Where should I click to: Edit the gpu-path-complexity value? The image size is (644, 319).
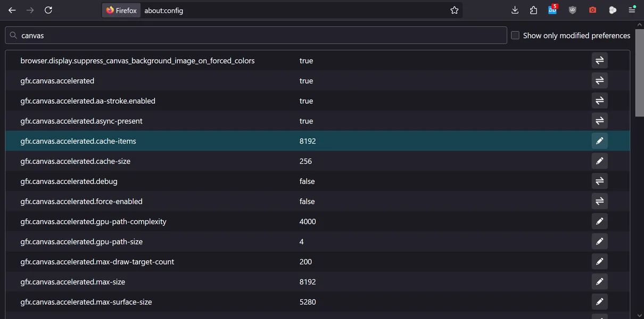click(x=599, y=221)
